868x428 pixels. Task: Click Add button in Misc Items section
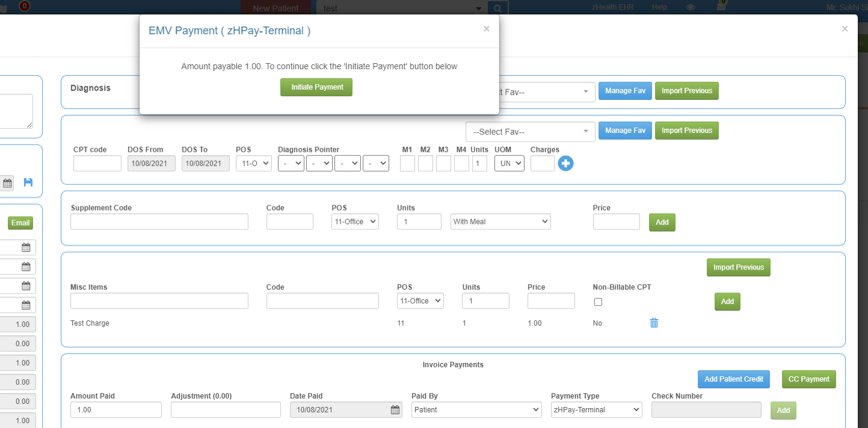click(727, 302)
